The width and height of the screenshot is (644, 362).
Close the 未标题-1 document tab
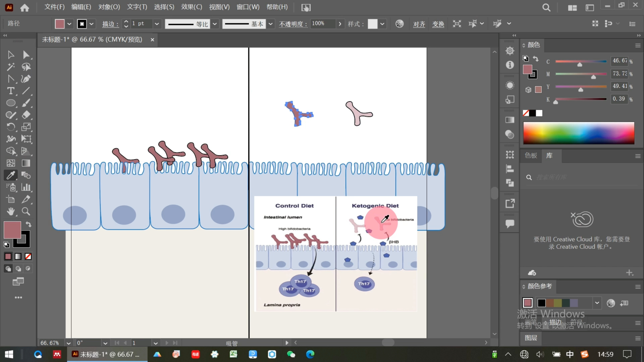click(x=152, y=40)
